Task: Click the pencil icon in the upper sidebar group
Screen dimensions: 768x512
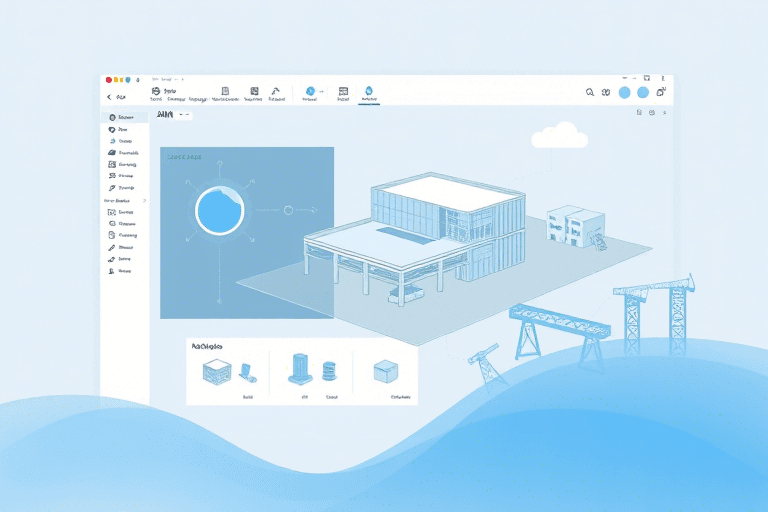Action: click(110, 187)
